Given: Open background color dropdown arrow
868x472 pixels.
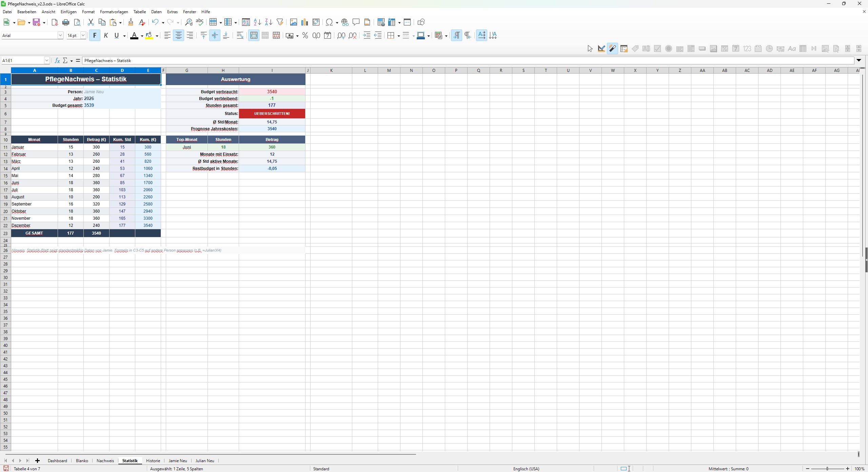Looking at the screenshot, I should click(x=157, y=36).
